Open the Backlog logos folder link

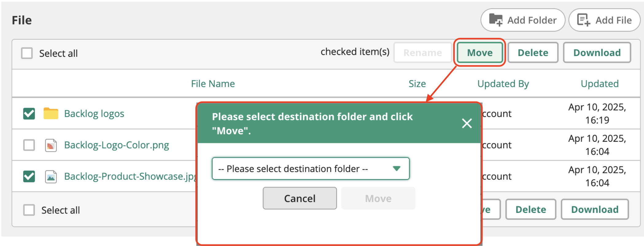click(x=94, y=113)
